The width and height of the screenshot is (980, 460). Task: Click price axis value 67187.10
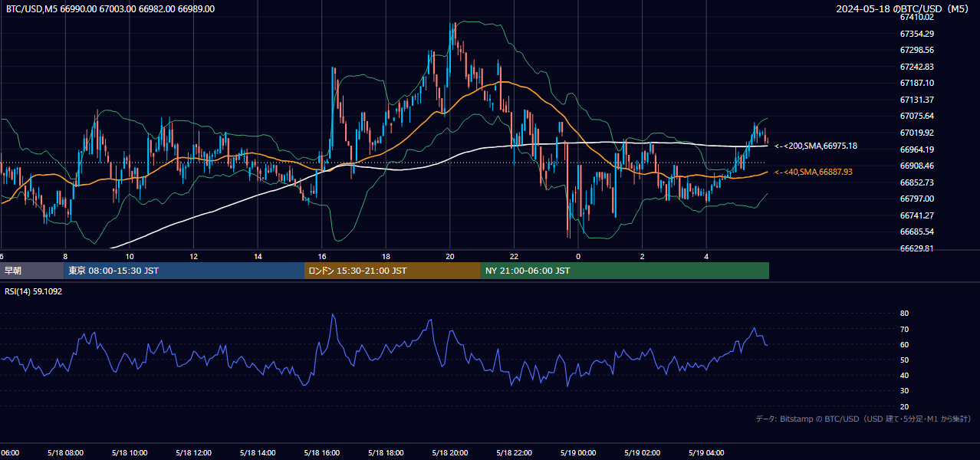tap(917, 83)
